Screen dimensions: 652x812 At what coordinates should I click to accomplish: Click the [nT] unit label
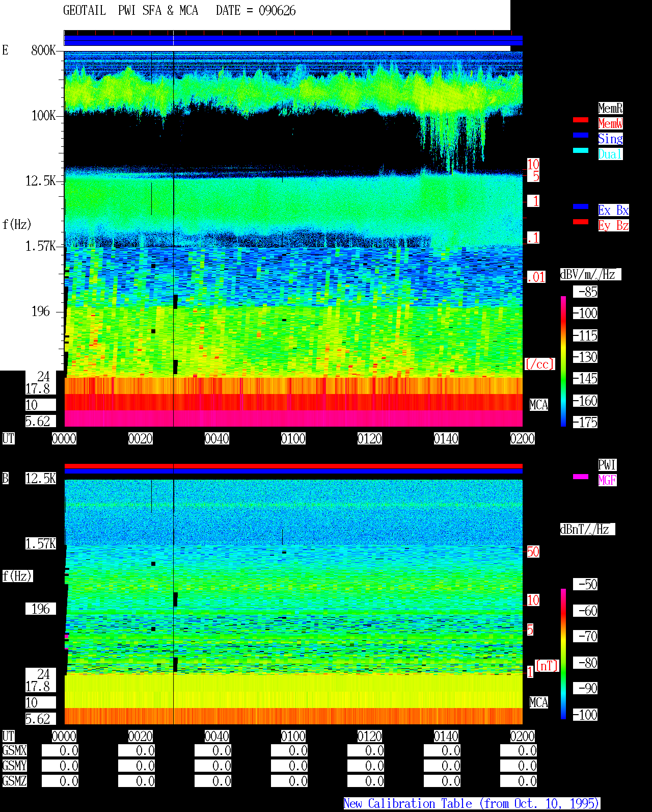pos(547,666)
